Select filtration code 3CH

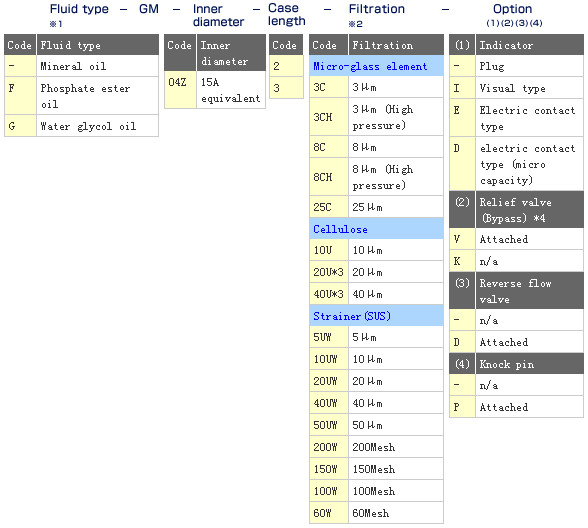click(x=328, y=117)
